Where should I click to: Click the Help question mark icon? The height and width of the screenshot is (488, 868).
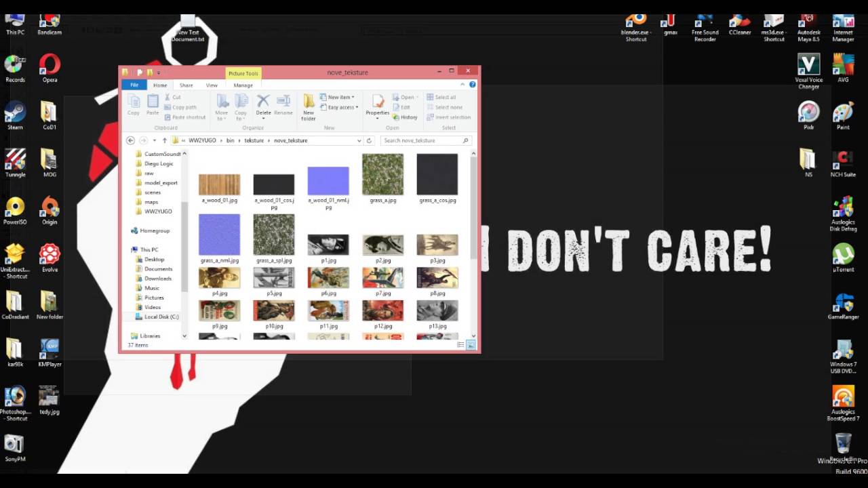click(x=473, y=85)
